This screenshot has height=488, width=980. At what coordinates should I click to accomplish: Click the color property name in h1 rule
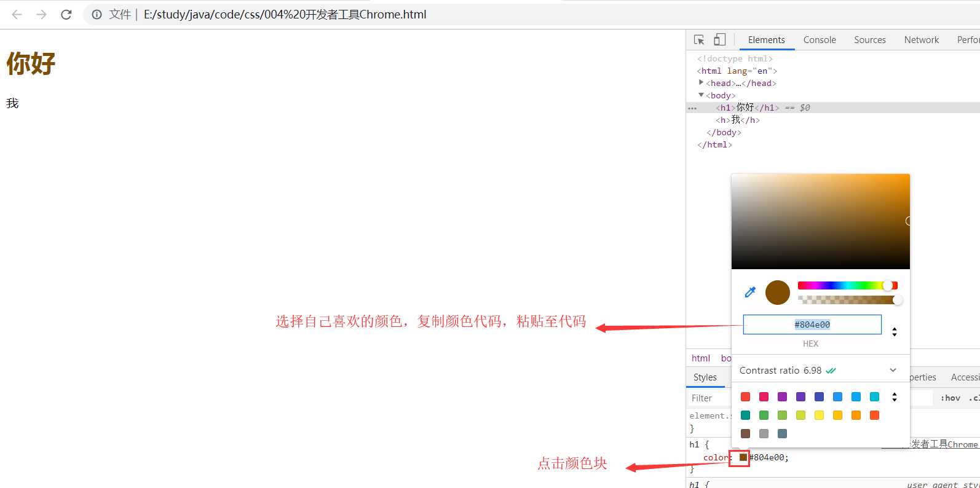[x=716, y=457]
